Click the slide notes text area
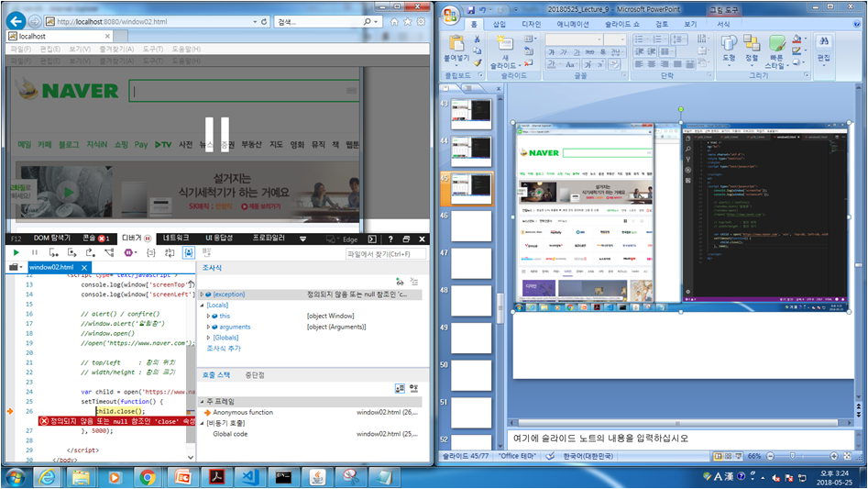 pyautogui.click(x=681, y=439)
